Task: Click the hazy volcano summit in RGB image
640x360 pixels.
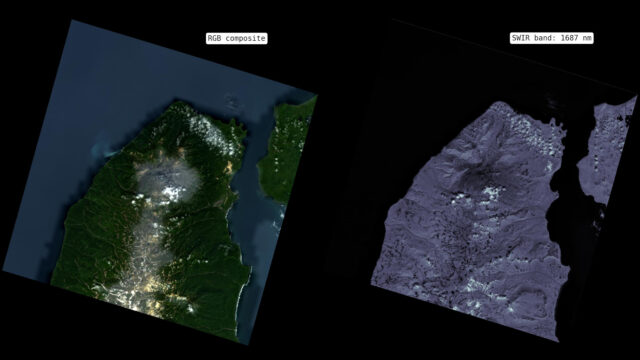Action: (169, 180)
